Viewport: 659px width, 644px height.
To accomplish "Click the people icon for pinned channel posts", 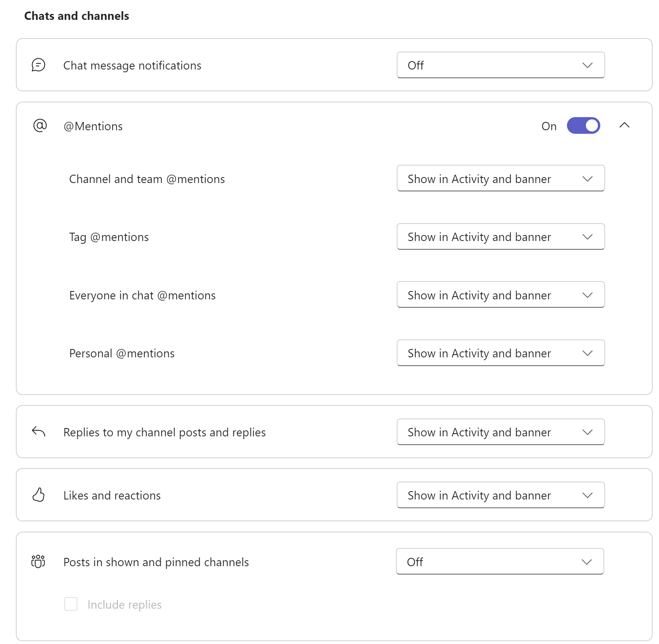I will 37,561.
